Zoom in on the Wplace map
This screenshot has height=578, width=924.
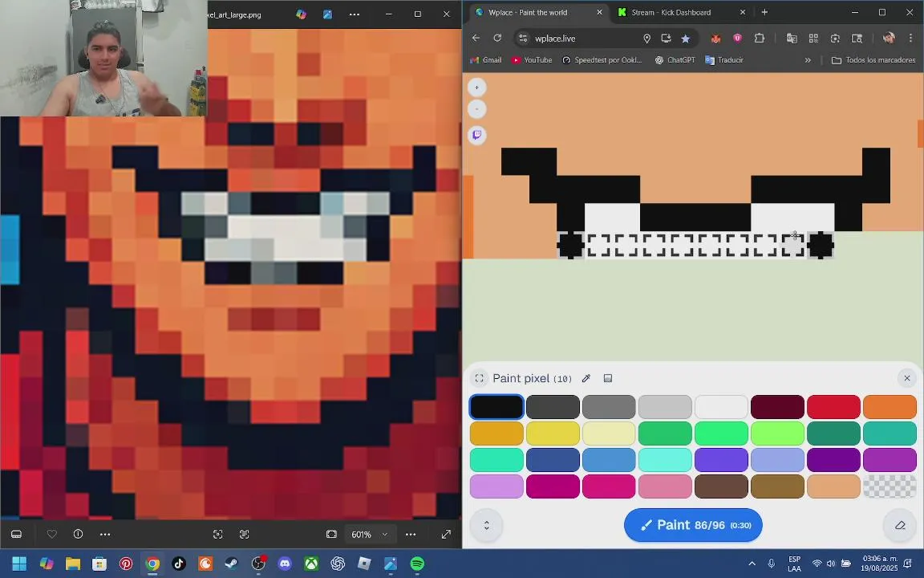click(x=476, y=88)
